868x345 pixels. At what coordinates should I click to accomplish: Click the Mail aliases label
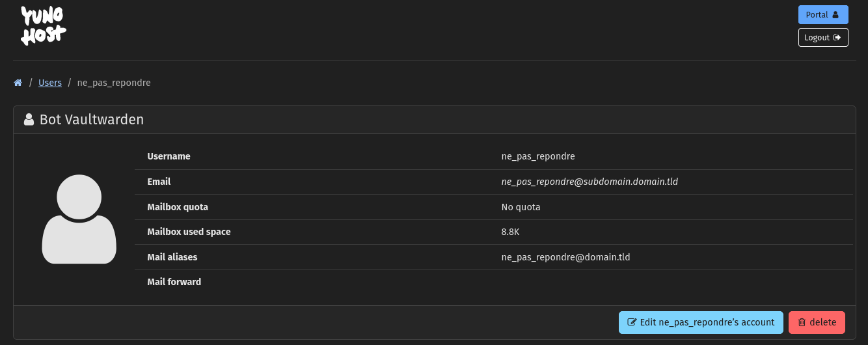[172, 257]
